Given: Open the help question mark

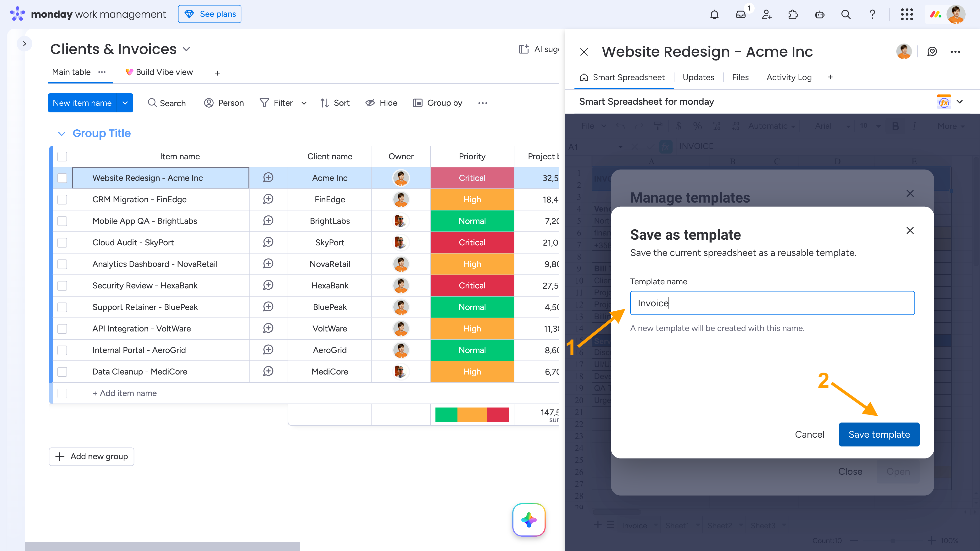Looking at the screenshot, I should 872,14.
